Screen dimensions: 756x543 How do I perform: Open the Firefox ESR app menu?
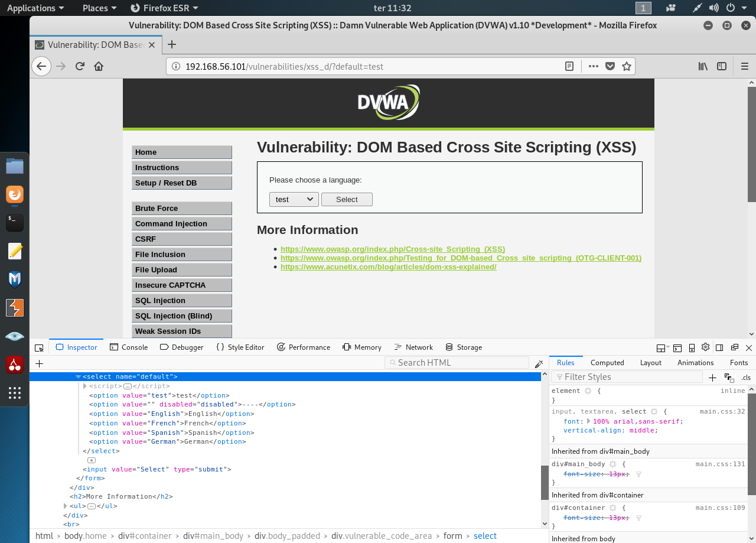point(164,8)
